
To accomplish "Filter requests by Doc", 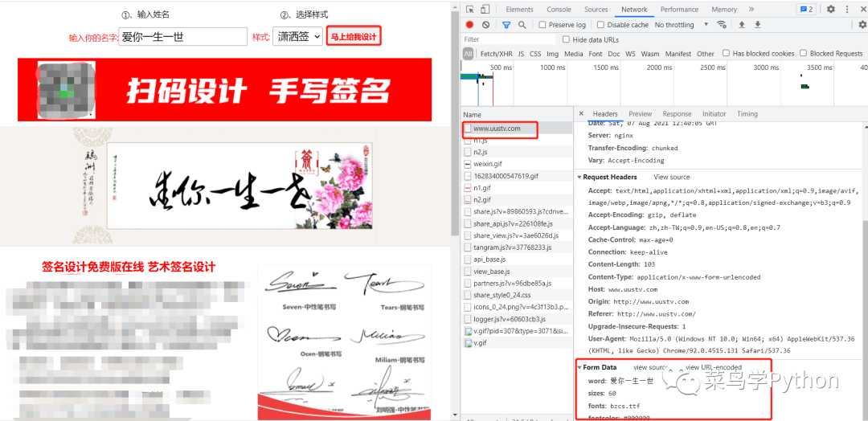I will point(614,54).
